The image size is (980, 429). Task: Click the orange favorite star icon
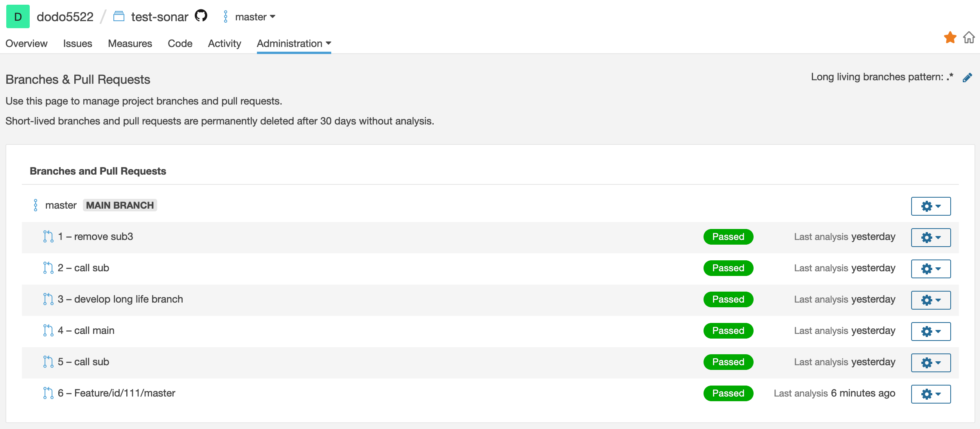[x=950, y=38]
